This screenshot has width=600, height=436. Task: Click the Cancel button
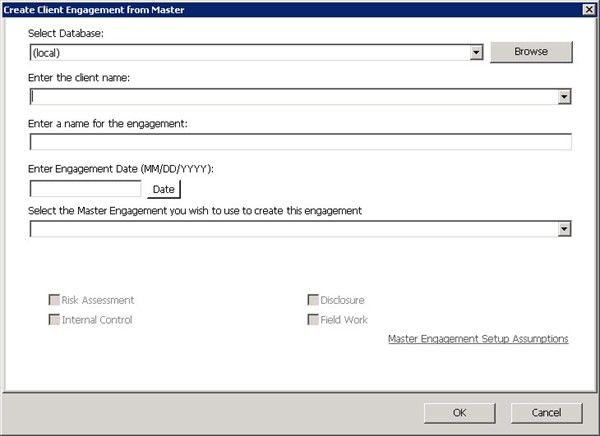tap(546, 412)
